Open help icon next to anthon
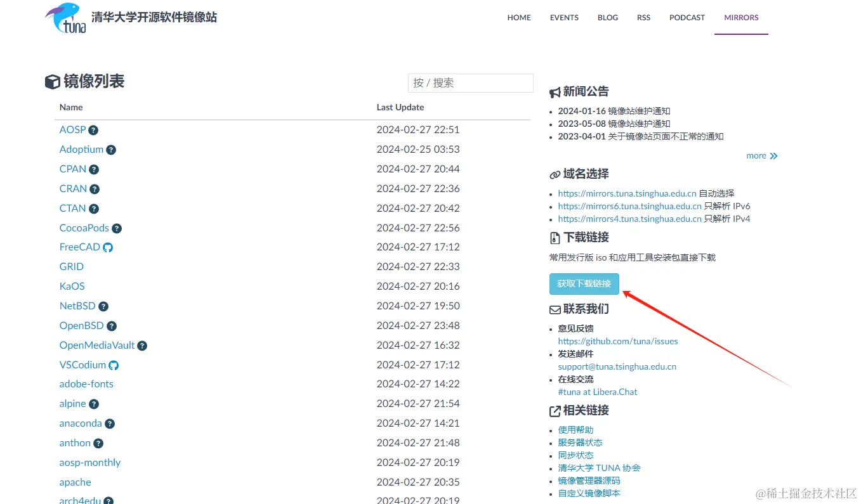The height and width of the screenshot is (504, 861). click(x=98, y=443)
